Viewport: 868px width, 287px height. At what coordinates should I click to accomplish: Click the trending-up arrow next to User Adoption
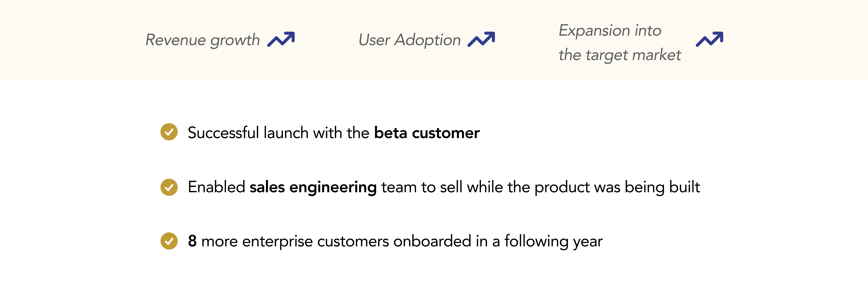(481, 39)
